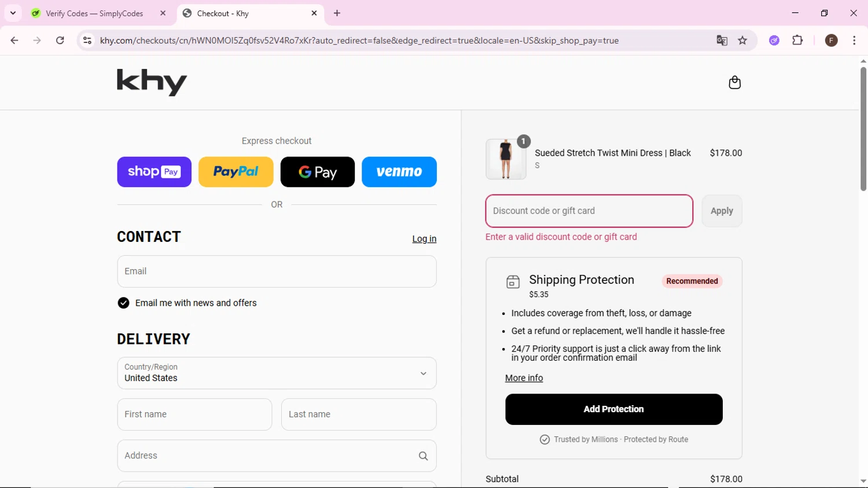This screenshot has width=868, height=488.
Task: Click the Khy logo
Action: tap(152, 82)
